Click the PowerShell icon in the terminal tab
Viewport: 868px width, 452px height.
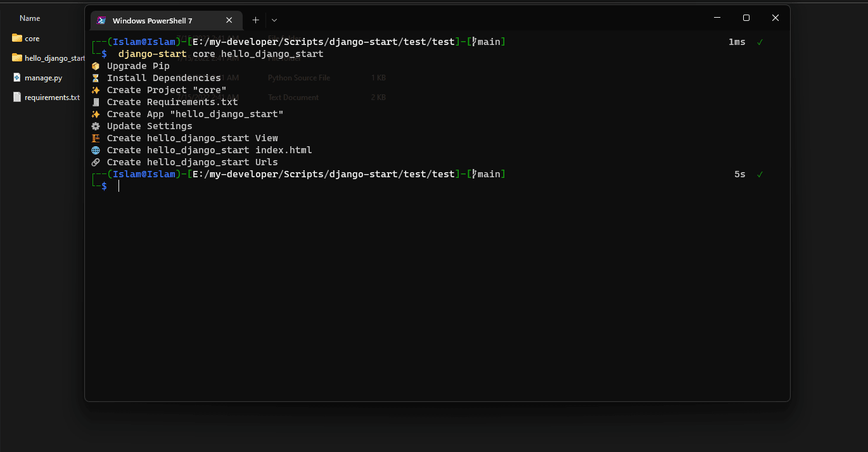(x=101, y=20)
